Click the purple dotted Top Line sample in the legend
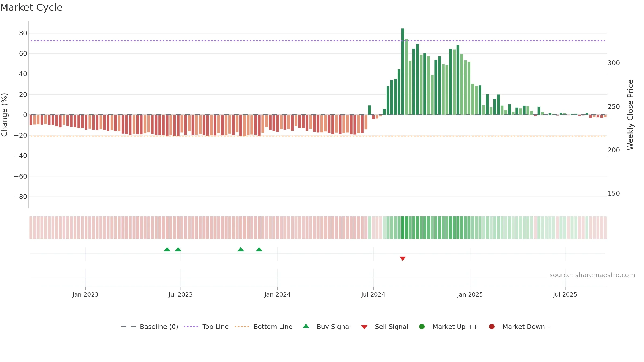644x362 pixels. (191, 327)
